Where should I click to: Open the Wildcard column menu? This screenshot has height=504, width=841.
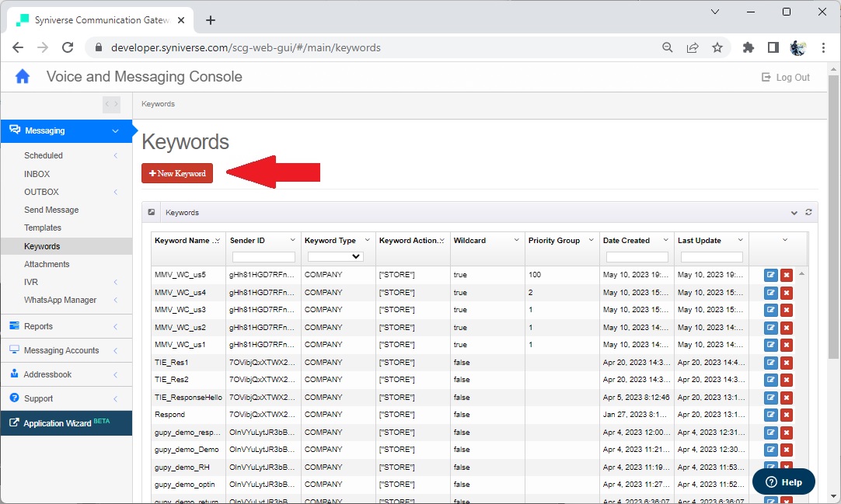pyautogui.click(x=516, y=240)
